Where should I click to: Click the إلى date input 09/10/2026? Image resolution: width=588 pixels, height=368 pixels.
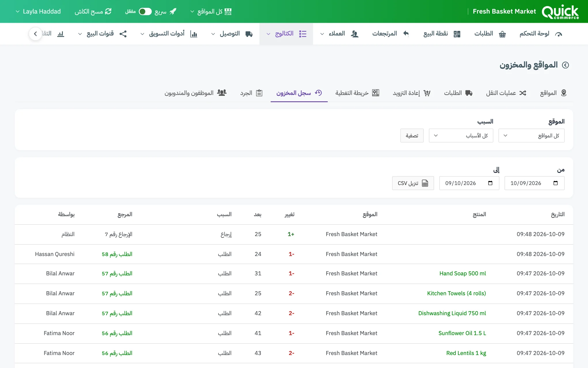tap(469, 183)
